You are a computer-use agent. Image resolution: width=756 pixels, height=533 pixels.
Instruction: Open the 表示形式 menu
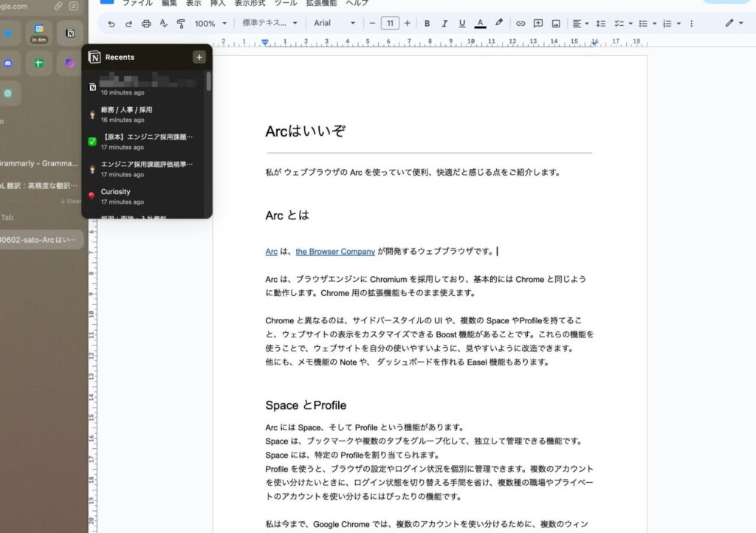coord(250,3)
